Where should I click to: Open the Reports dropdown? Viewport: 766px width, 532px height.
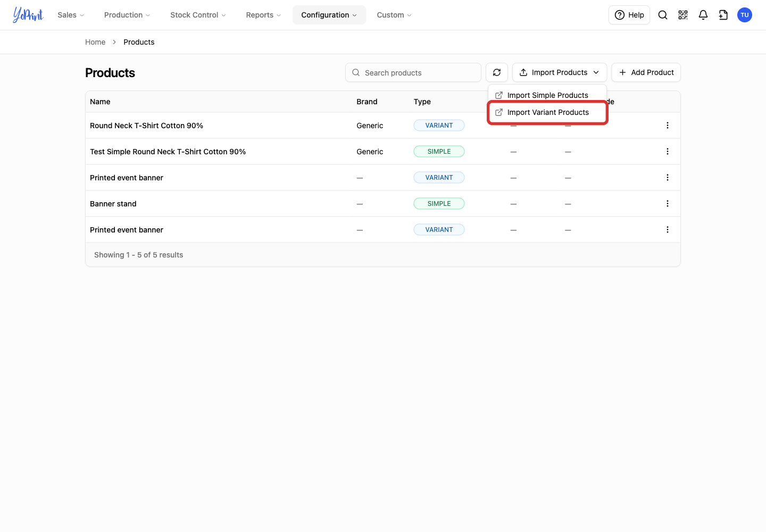[263, 15]
